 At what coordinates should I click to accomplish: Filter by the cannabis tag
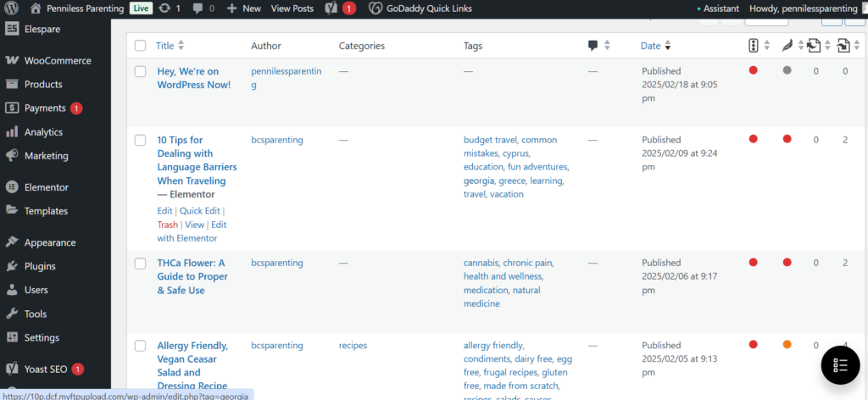[x=481, y=263]
